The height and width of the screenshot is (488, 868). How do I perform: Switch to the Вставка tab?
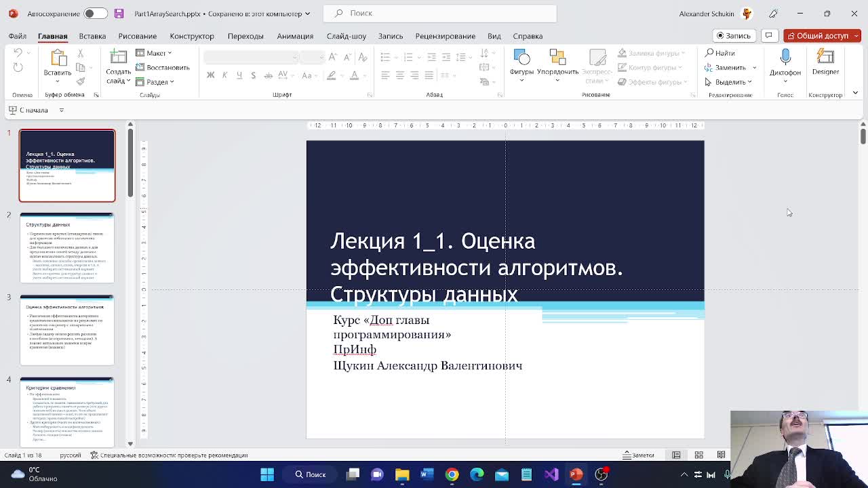point(92,36)
